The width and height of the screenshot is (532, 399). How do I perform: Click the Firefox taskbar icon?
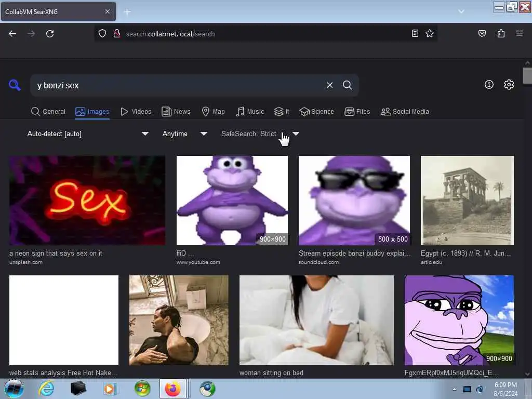coord(173,389)
